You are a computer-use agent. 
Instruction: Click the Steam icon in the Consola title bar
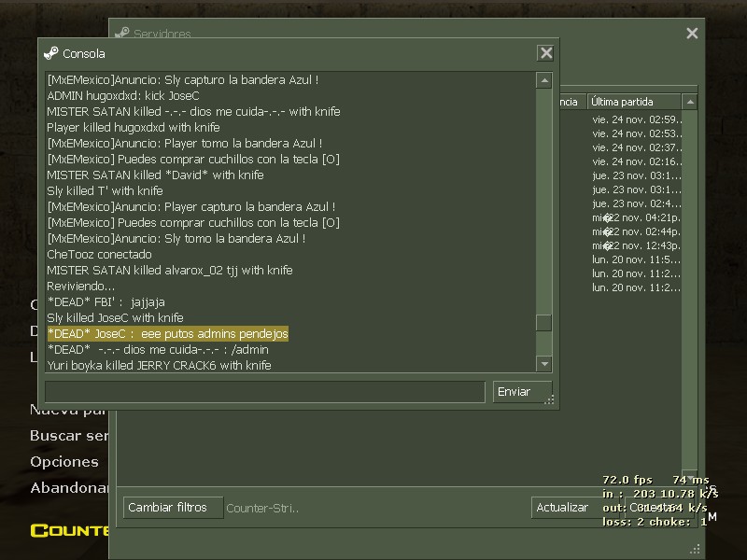[51, 53]
